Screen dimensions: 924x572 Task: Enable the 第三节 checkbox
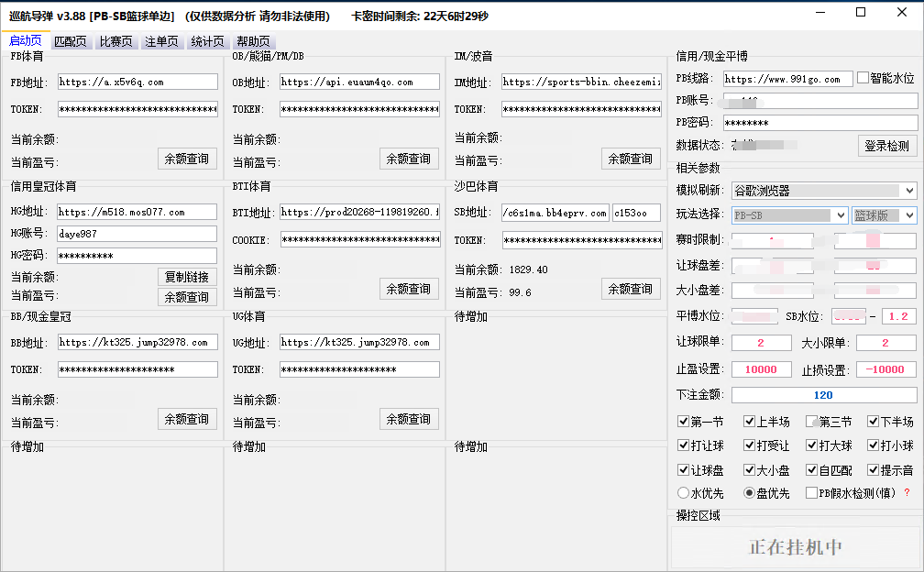pos(810,421)
